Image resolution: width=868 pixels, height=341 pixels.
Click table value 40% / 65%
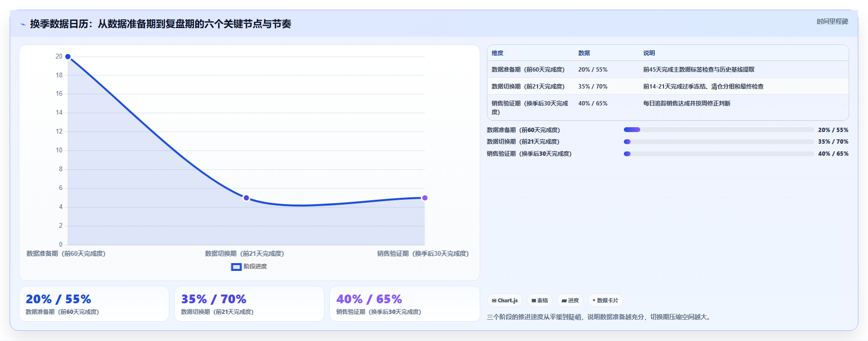click(593, 104)
